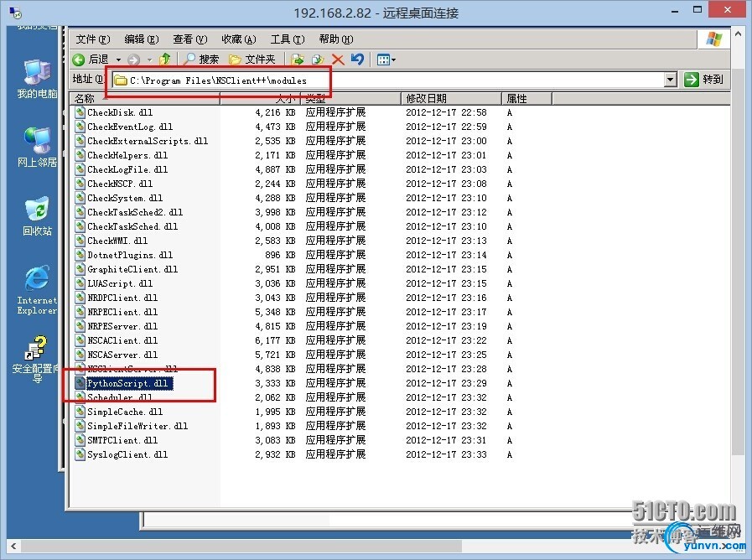Open the 帮助(H) menu

tap(335, 39)
